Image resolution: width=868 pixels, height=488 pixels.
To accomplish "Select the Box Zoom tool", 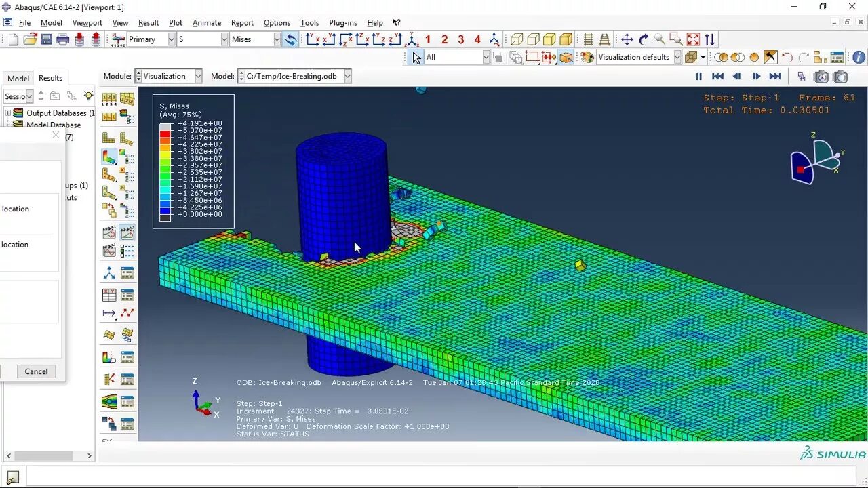I will pyautogui.click(x=676, y=39).
